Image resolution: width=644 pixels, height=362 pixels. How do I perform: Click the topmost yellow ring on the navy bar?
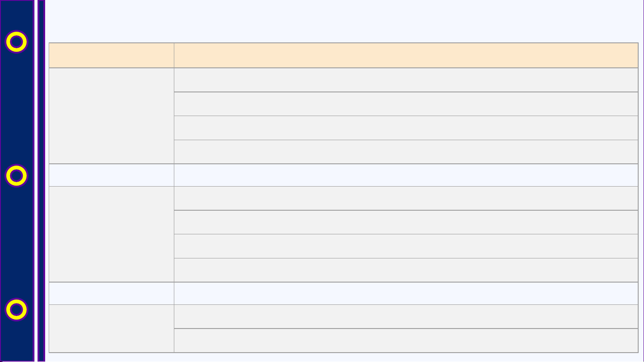[16, 42]
